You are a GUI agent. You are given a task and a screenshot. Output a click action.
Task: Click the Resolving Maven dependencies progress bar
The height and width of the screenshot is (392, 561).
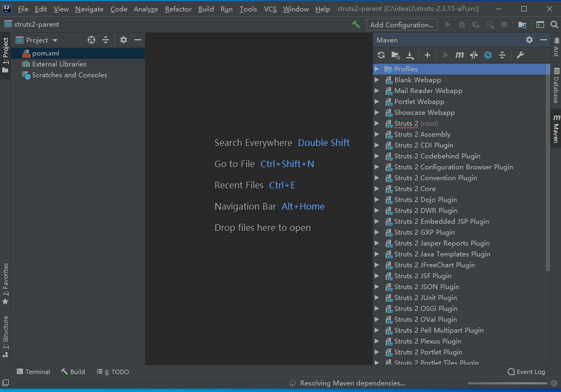508,383
